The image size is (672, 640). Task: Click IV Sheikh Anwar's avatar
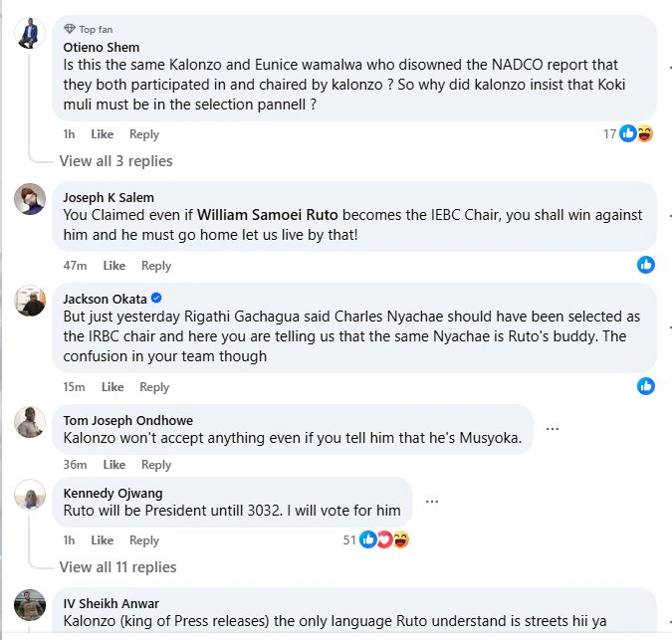tap(29, 605)
